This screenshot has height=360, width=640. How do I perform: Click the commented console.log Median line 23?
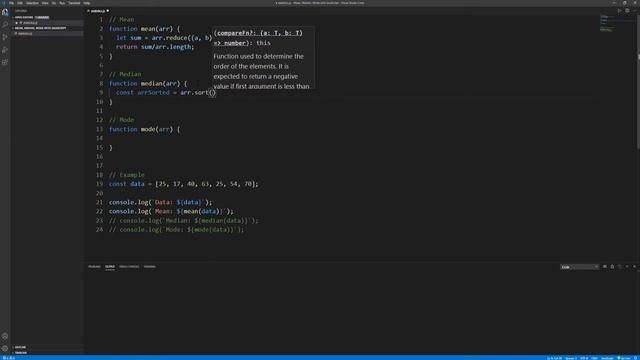point(184,220)
